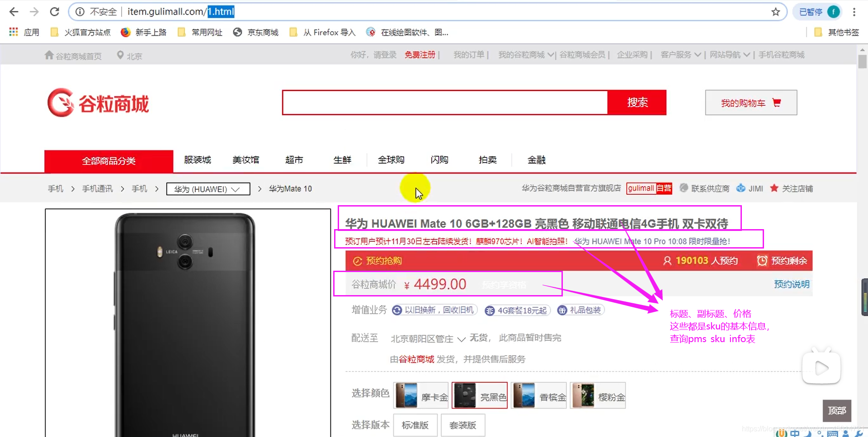Expand the 我的谷粒商城 dropdown
The width and height of the screenshot is (868, 437).
[x=526, y=55]
